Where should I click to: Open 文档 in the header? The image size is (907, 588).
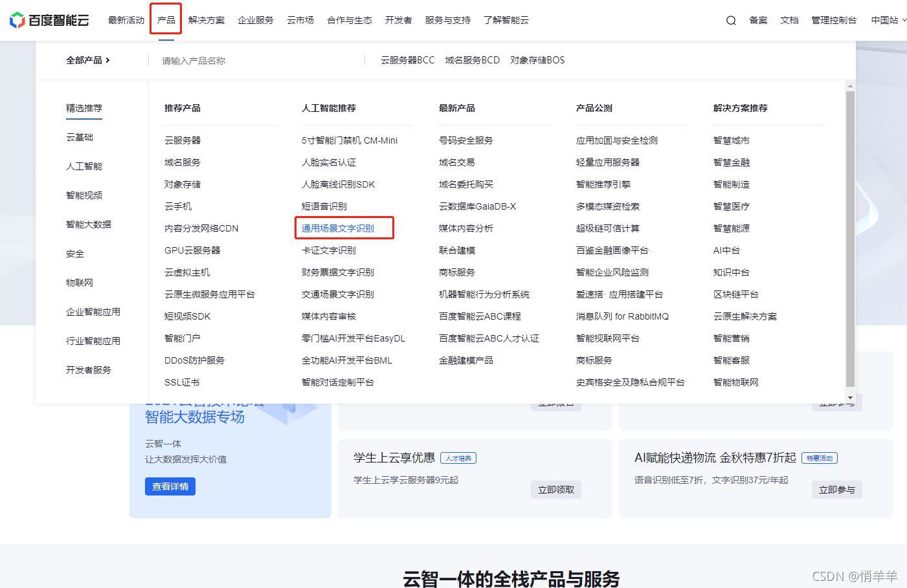tap(789, 21)
